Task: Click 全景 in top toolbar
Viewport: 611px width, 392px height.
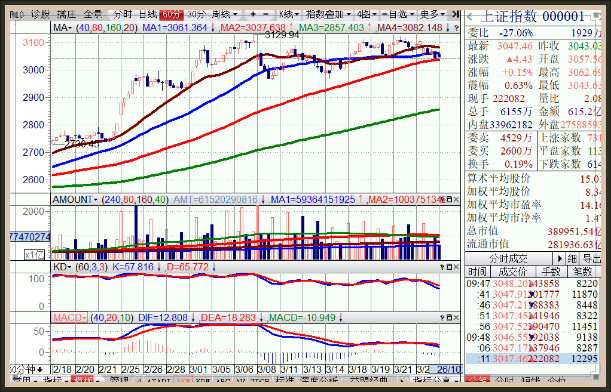Action: click(93, 14)
